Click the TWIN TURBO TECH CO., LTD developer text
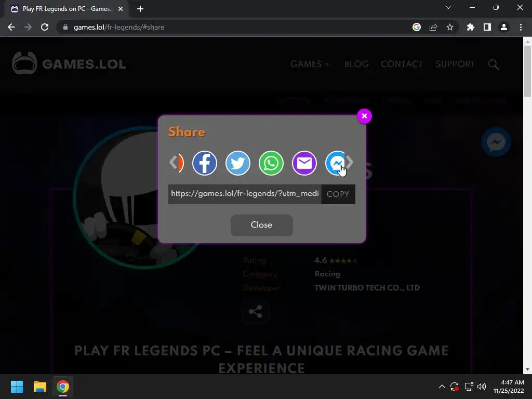532x399 pixels. coord(367,288)
